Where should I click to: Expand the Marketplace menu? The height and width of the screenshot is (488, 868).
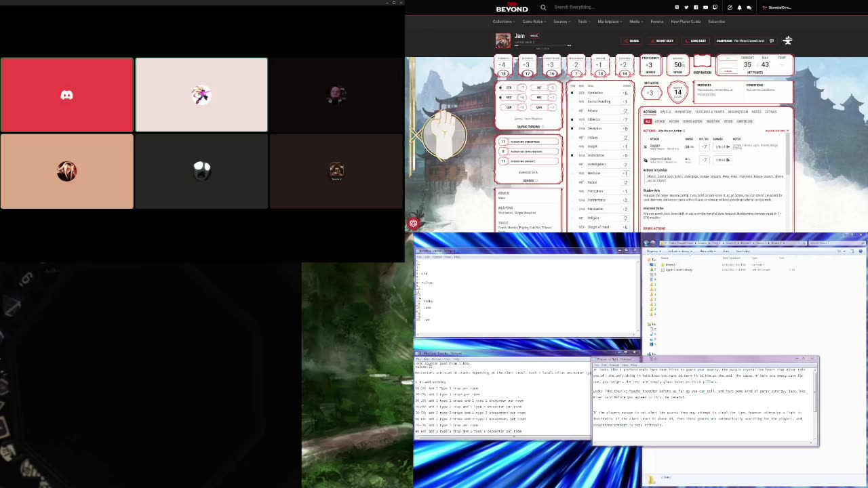(x=609, y=22)
